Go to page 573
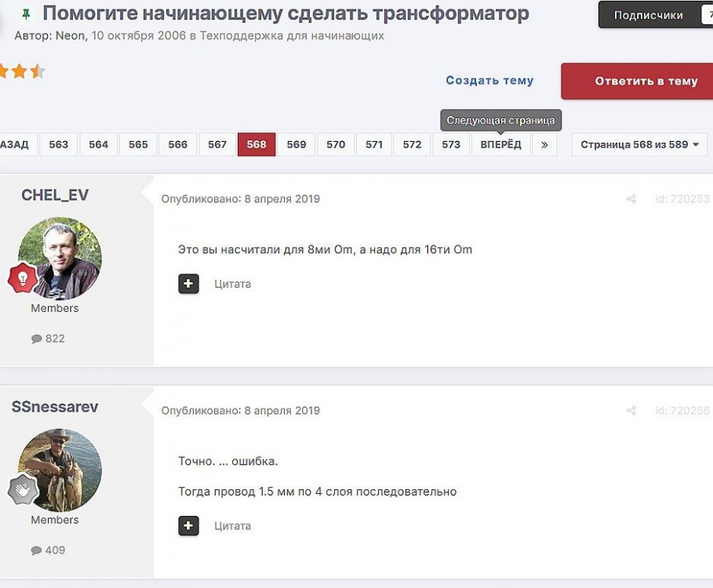This screenshot has width=713, height=588. pos(451,145)
